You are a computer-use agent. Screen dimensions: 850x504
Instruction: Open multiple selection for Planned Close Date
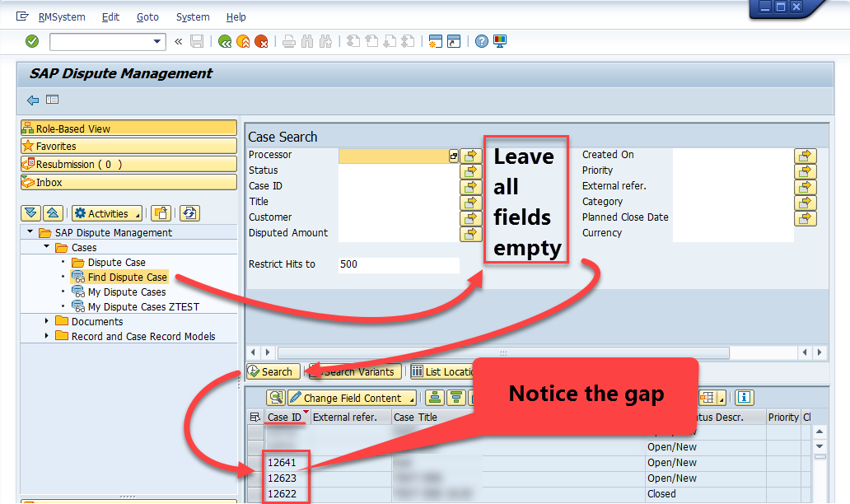[805, 218]
